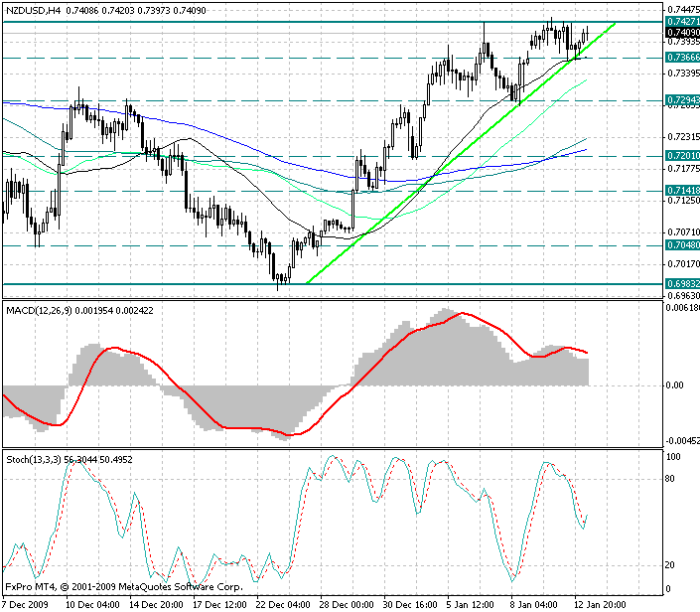
Task: Click the teal 0.6983 level price tag
Action: tap(682, 284)
